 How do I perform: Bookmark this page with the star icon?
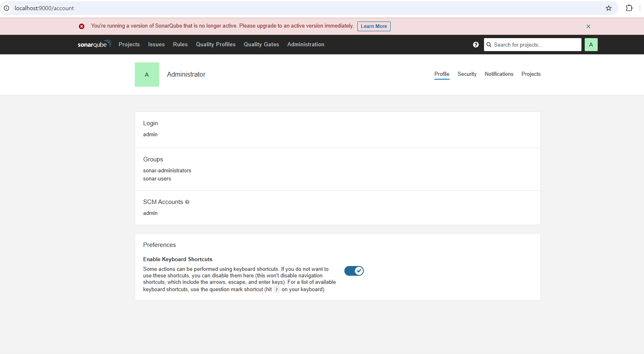608,8
